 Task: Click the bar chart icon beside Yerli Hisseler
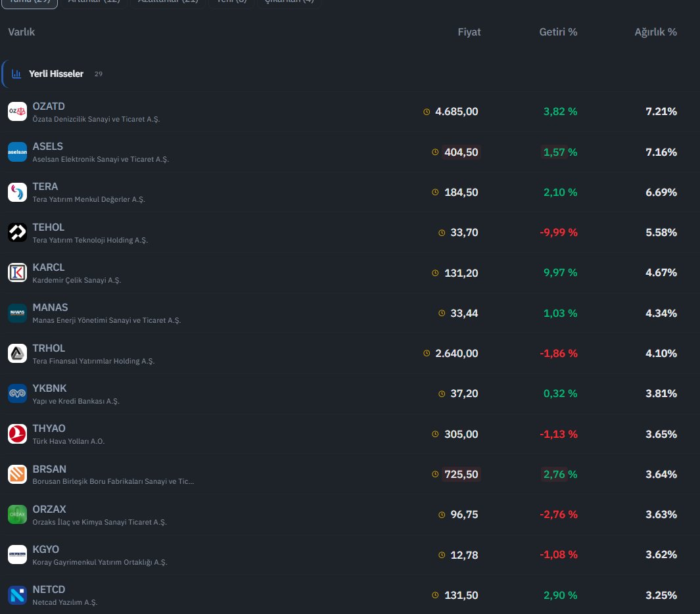[x=16, y=74]
